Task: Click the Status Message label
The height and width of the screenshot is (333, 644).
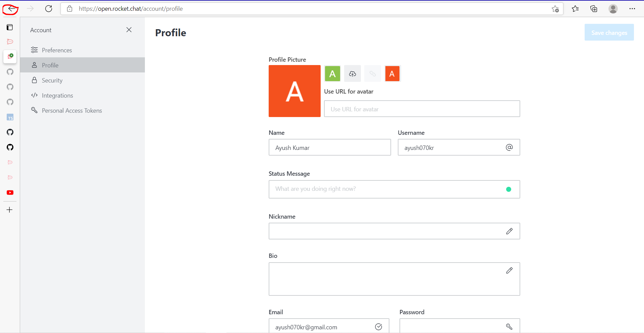Action: click(x=289, y=174)
